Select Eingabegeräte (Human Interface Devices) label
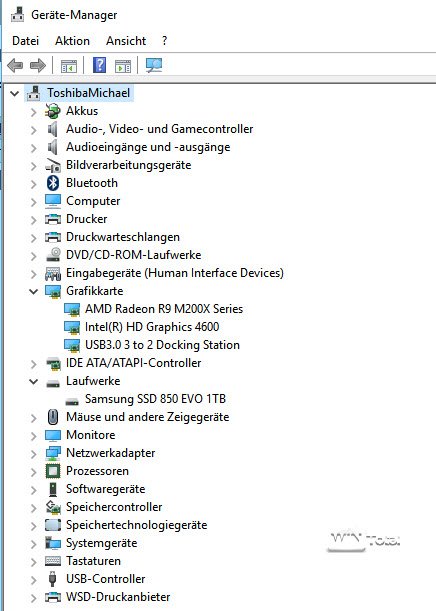The height and width of the screenshot is (611, 436). [175, 273]
